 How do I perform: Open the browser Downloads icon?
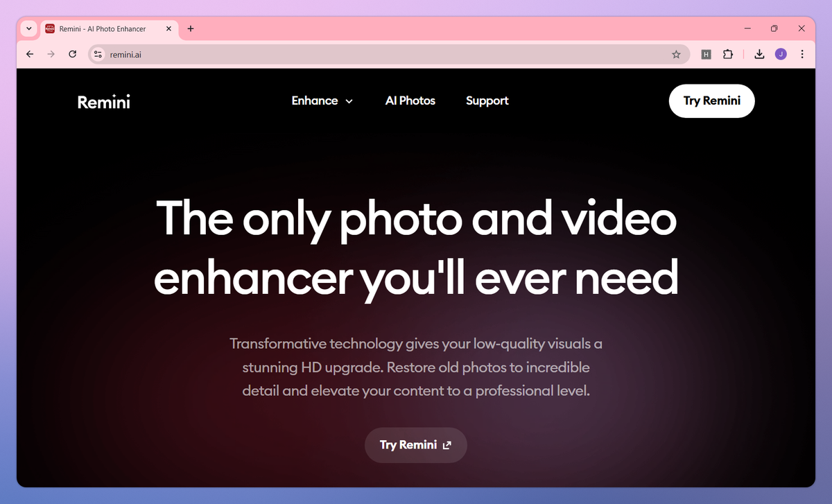point(759,54)
